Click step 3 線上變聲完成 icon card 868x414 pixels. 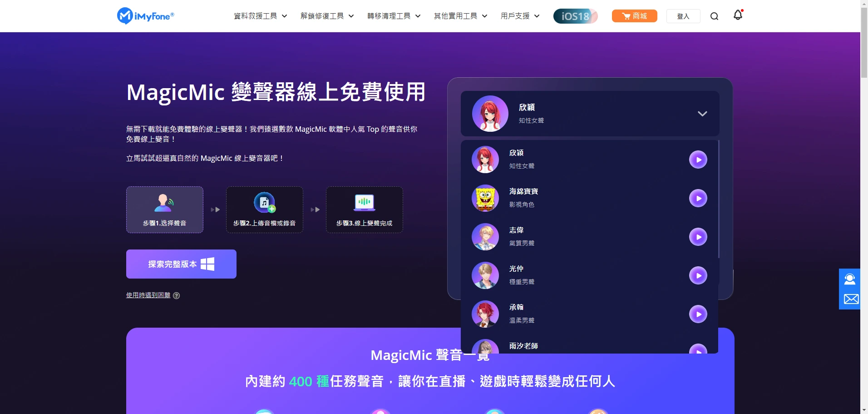pos(365,210)
